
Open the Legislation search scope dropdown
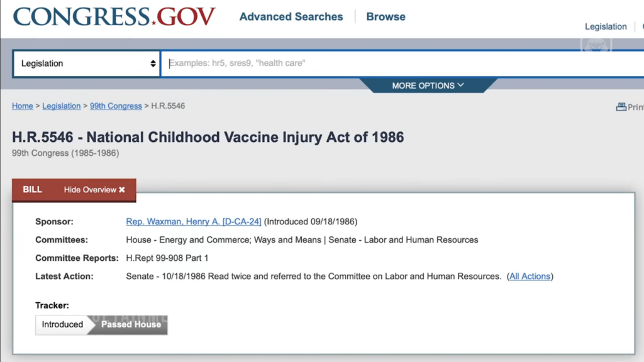click(87, 63)
